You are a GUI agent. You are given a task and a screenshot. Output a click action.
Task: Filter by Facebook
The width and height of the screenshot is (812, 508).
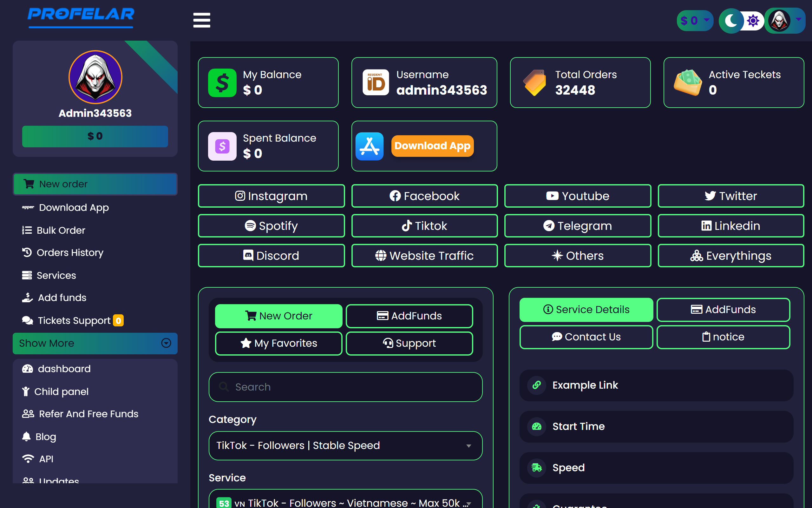point(424,196)
